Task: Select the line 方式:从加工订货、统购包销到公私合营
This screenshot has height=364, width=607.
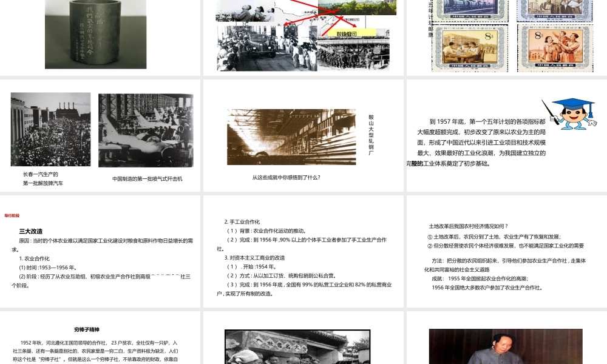Action: 282,275
